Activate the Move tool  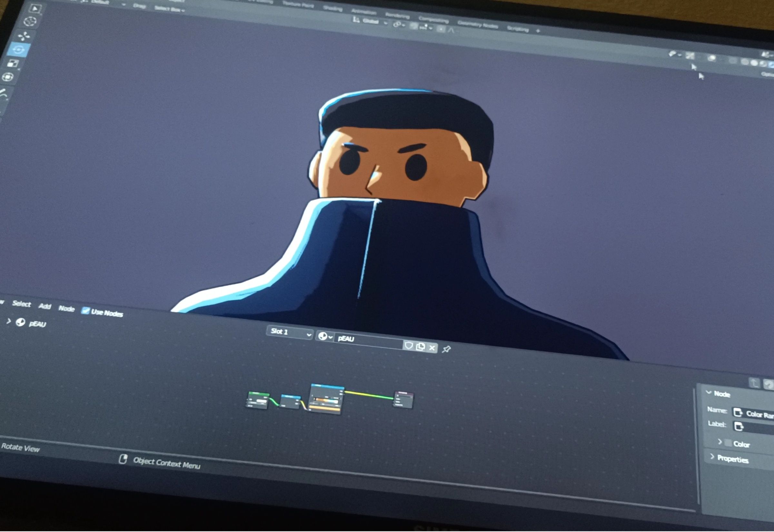(x=24, y=36)
